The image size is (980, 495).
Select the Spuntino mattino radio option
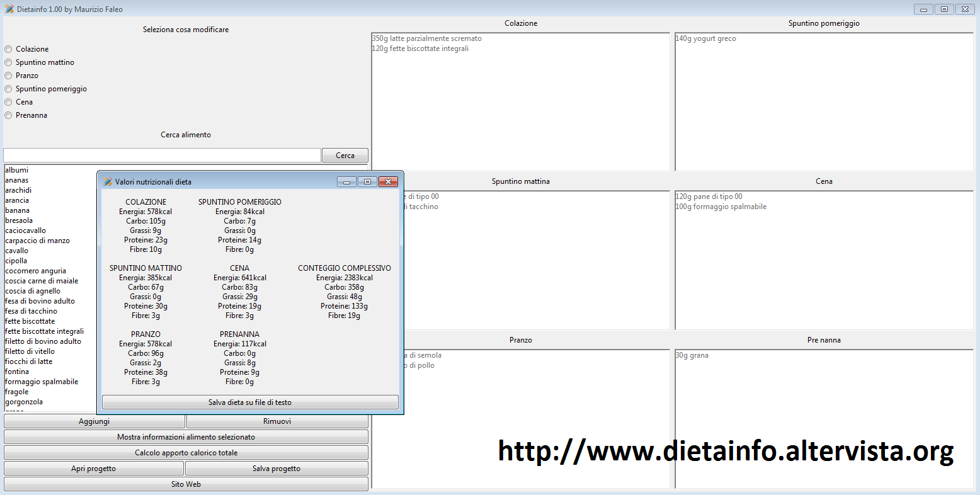point(9,62)
